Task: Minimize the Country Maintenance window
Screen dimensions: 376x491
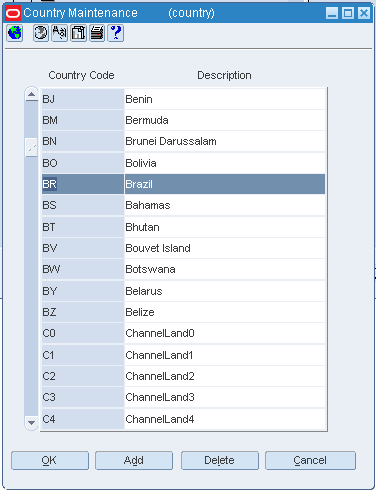Action: click(332, 13)
